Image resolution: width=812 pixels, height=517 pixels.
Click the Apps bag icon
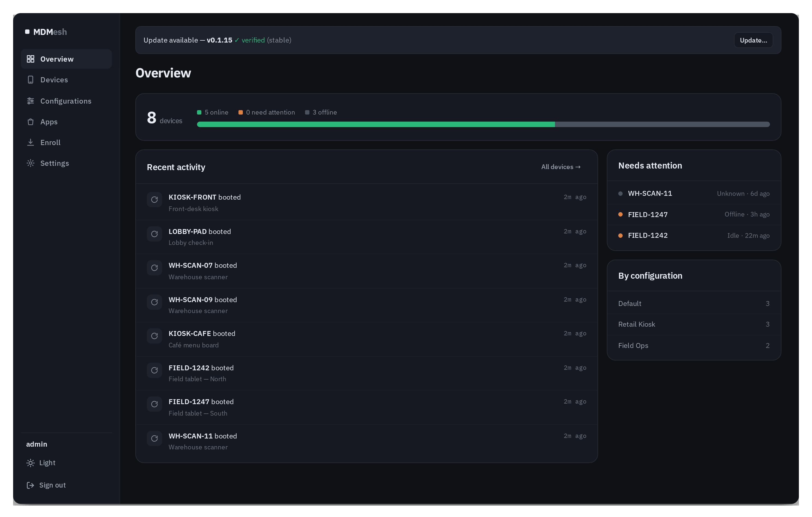point(30,122)
